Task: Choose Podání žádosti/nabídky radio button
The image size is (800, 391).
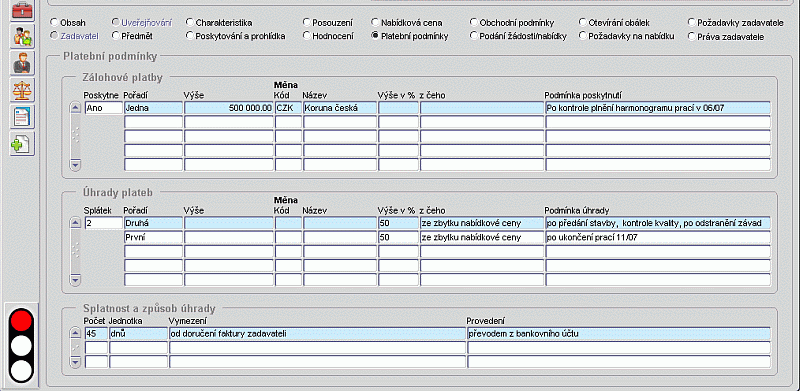Action: tap(473, 36)
